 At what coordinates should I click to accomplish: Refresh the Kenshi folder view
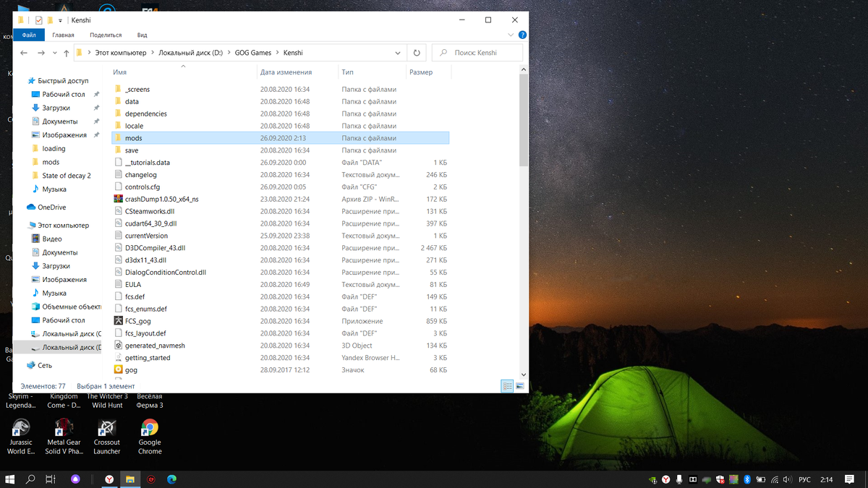417,53
